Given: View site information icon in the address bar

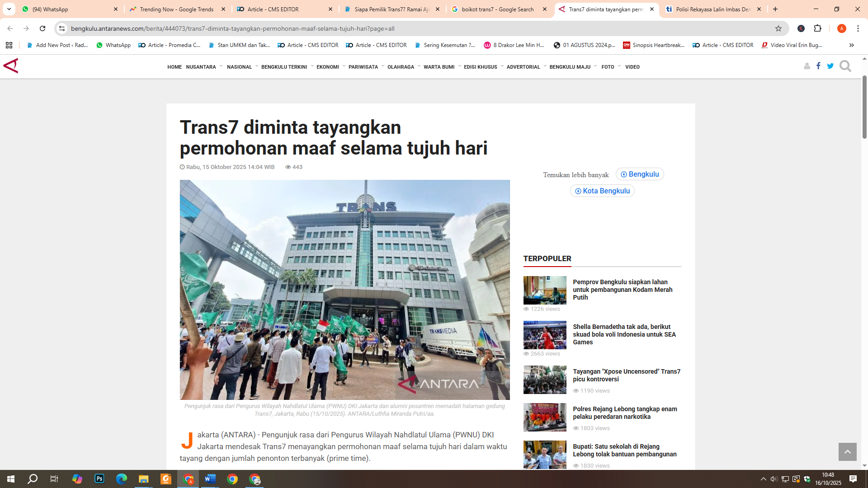Looking at the screenshot, I should (x=62, y=28).
